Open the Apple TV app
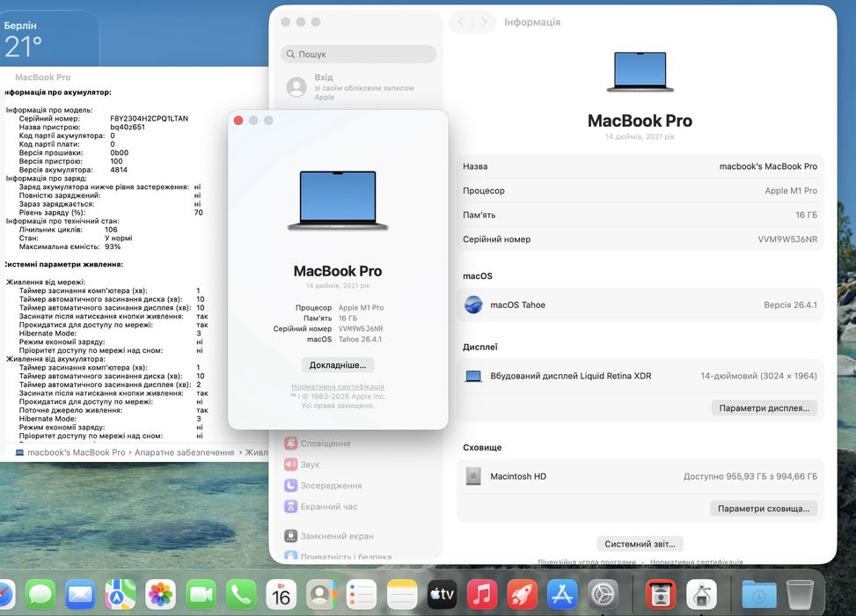The height and width of the screenshot is (616, 856). 442,594
